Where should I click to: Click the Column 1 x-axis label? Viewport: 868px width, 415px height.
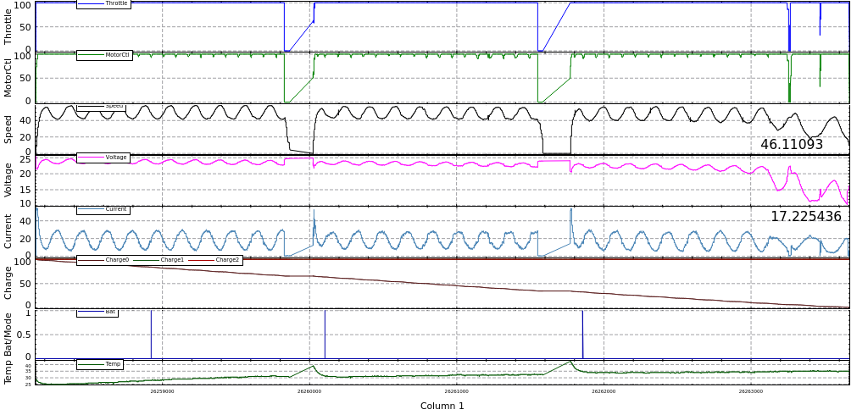442,407
